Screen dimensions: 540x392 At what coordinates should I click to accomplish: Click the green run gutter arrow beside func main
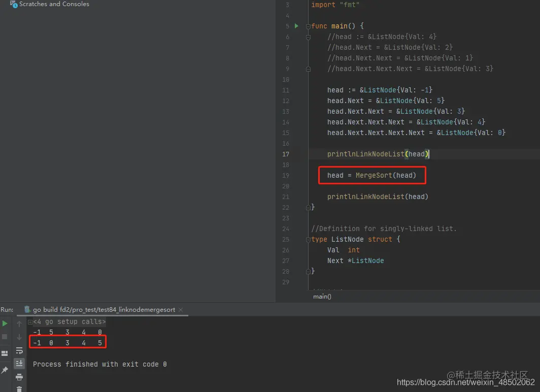[296, 26]
